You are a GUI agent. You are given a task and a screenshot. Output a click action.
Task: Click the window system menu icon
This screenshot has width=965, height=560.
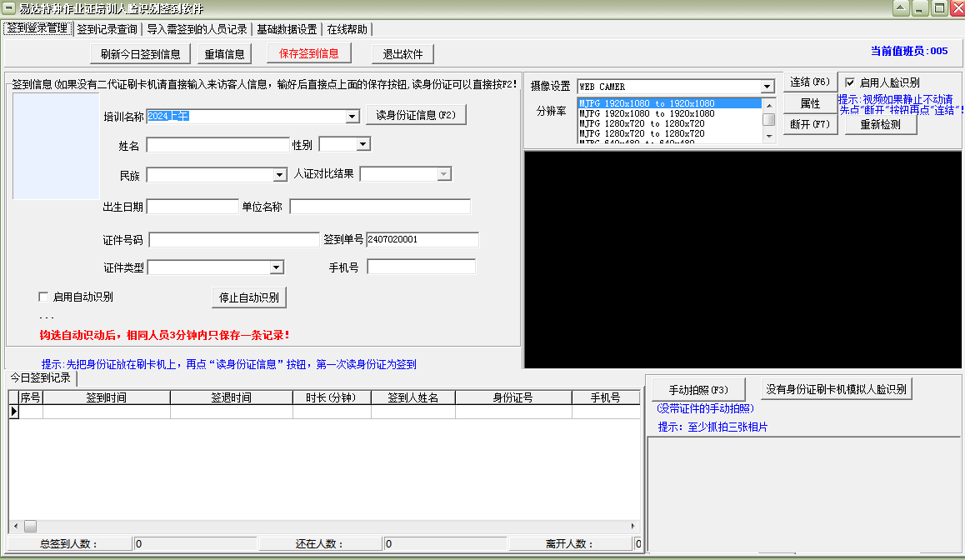click(8, 8)
